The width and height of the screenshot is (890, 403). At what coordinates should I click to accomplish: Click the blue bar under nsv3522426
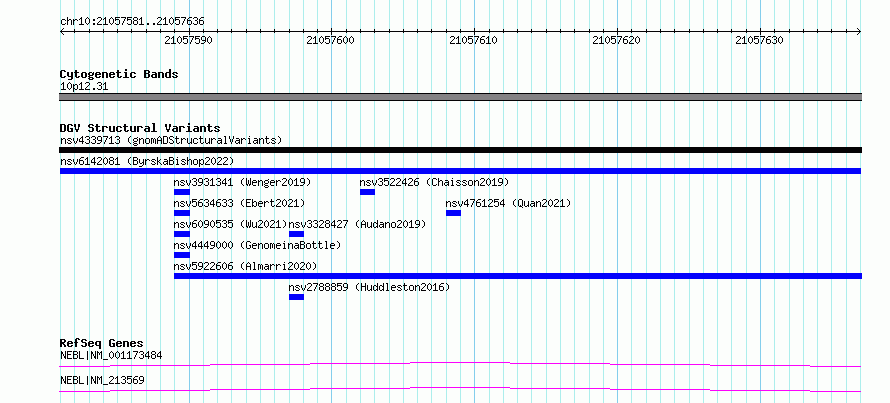pos(367,192)
